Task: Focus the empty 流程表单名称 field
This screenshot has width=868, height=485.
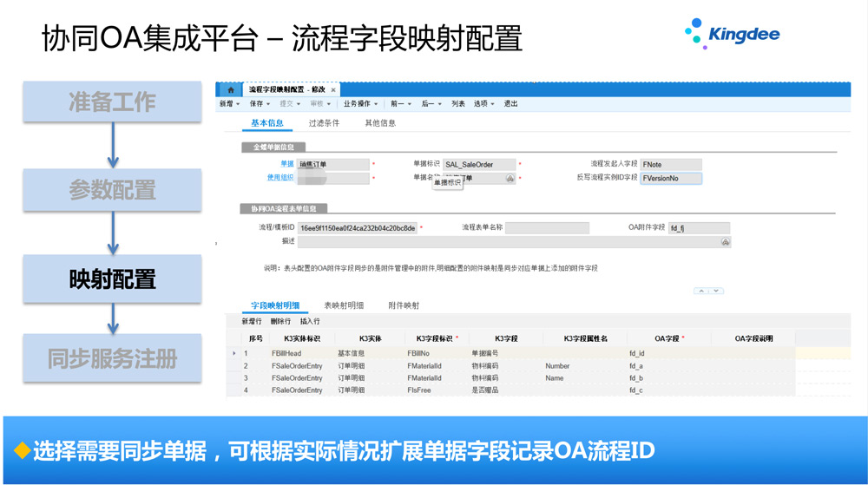Action: click(x=547, y=228)
